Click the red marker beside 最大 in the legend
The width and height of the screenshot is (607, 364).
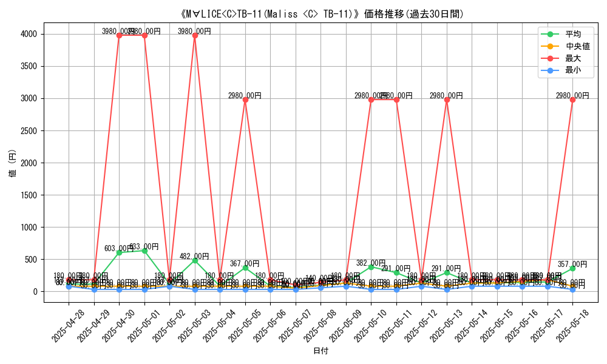550,58
